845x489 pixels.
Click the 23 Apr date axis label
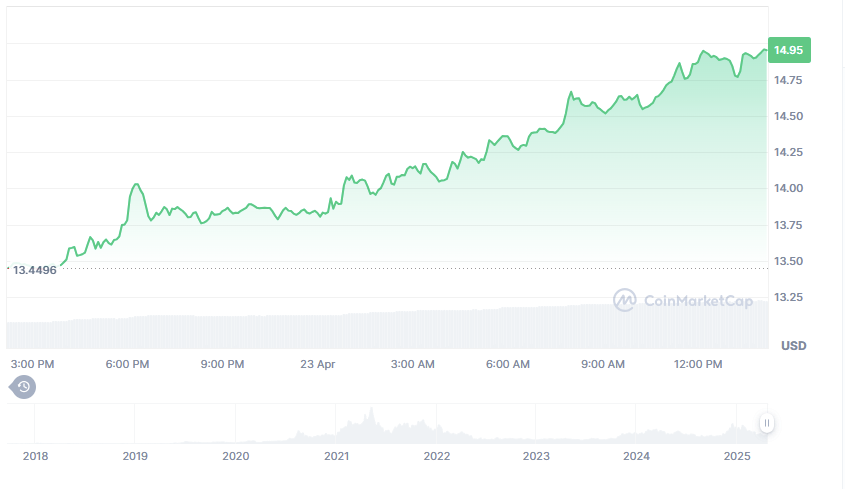317,364
